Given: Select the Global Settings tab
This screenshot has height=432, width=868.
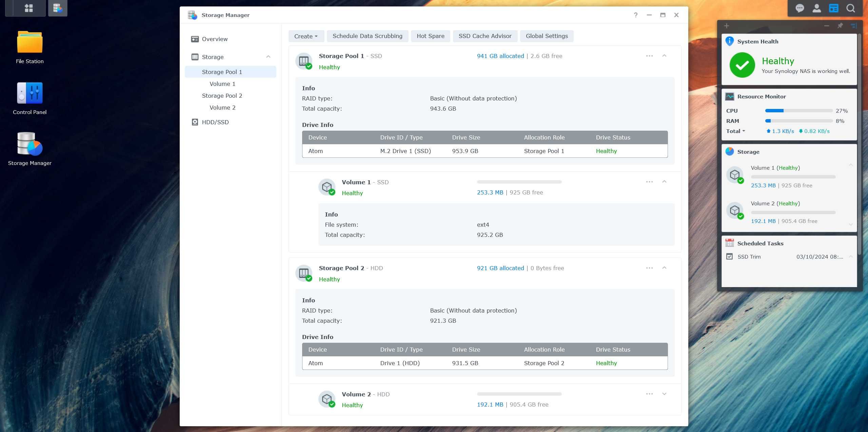Looking at the screenshot, I should click(x=547, y=35).
